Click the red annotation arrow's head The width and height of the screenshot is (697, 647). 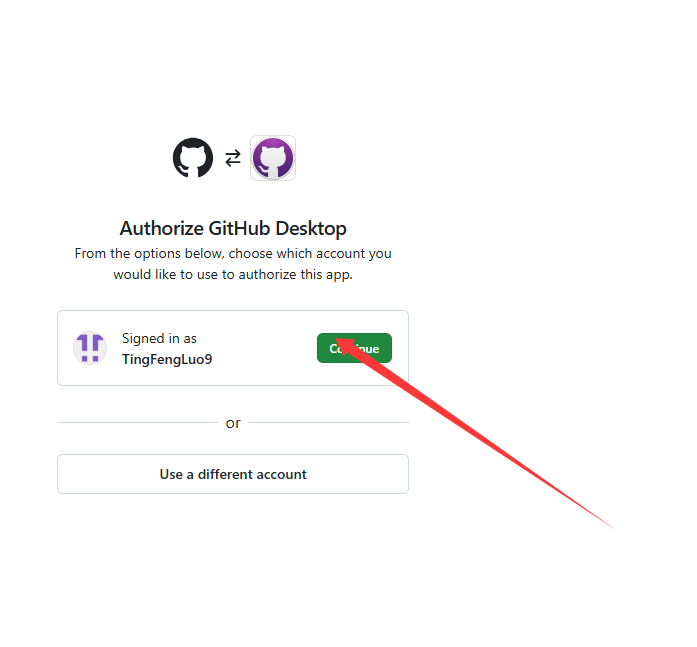[348, 349]
